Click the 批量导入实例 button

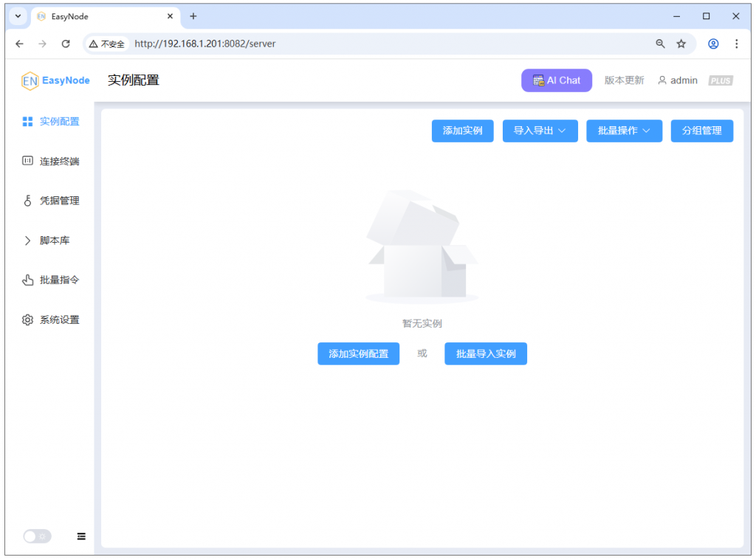pyautogui.click(x=485, y=353)
